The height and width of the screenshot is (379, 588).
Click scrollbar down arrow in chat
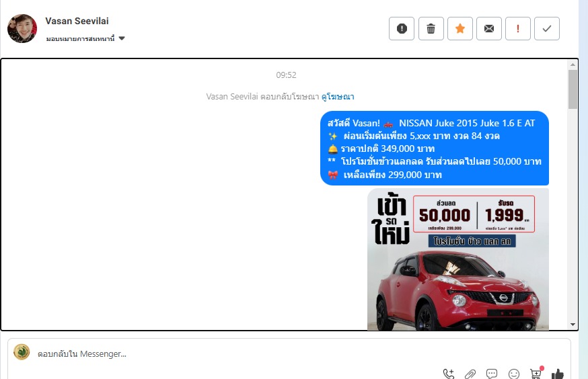click(573, 325)
